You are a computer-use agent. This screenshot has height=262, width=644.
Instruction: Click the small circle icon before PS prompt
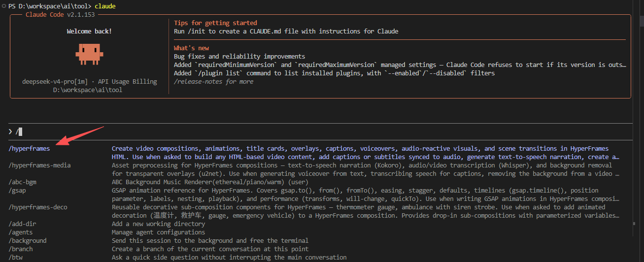(3, 6)
